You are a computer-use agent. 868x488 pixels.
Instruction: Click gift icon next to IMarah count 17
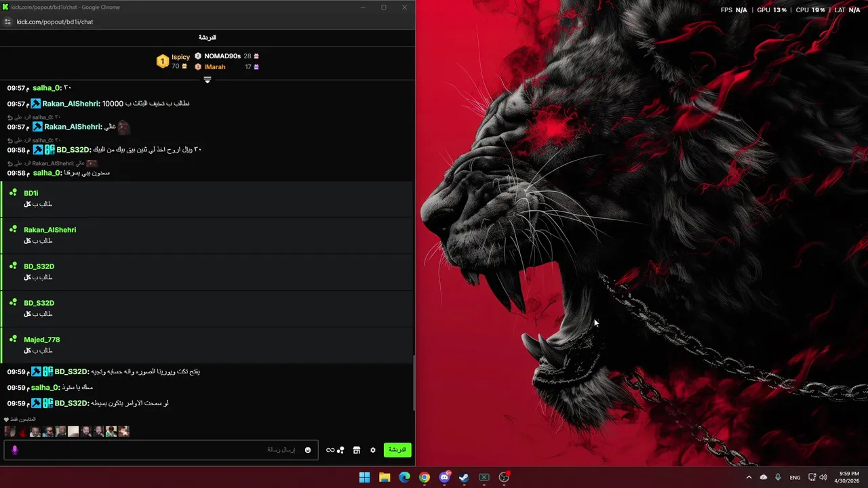[256, 67]
